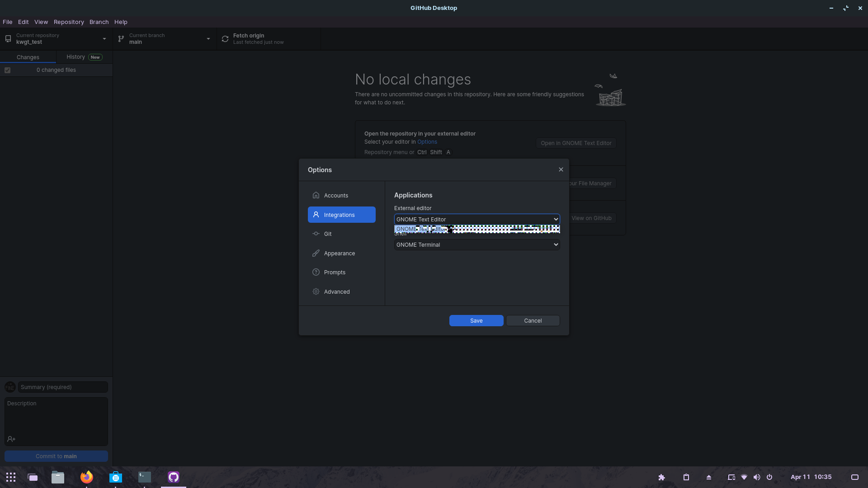Screen dimensions: 868x488
Task: Open the Shell GNOME Terminal dropdown
Action: pos(476,244)
